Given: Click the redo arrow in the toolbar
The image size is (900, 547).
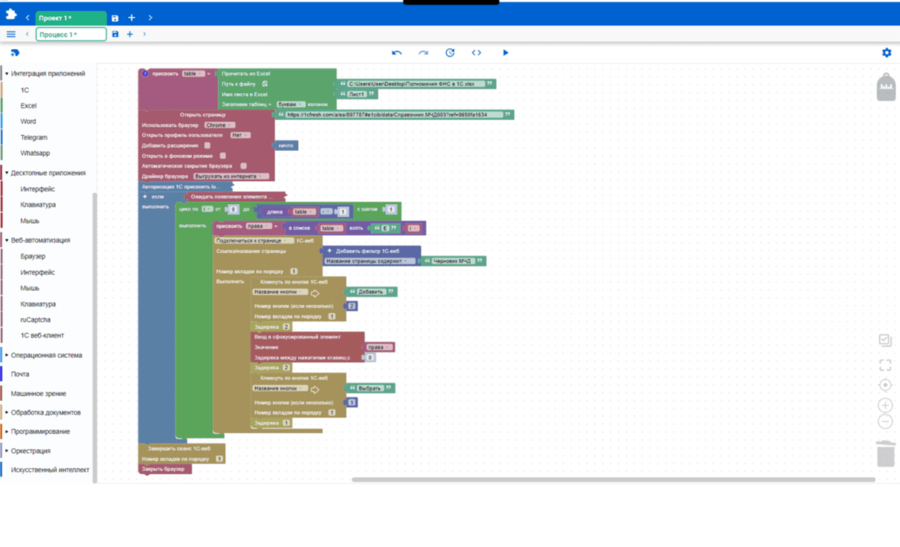Looking at the screenshot, I should (423, 53).
